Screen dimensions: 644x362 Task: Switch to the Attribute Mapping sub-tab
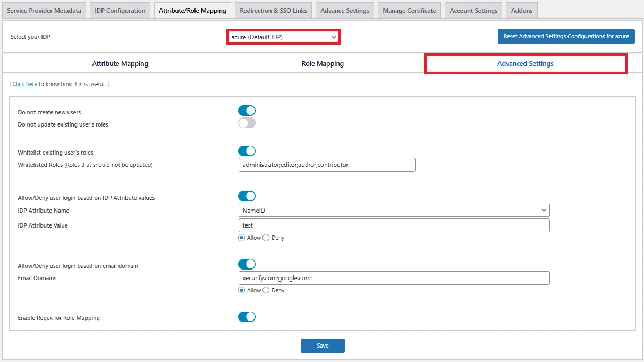point(120,63)
